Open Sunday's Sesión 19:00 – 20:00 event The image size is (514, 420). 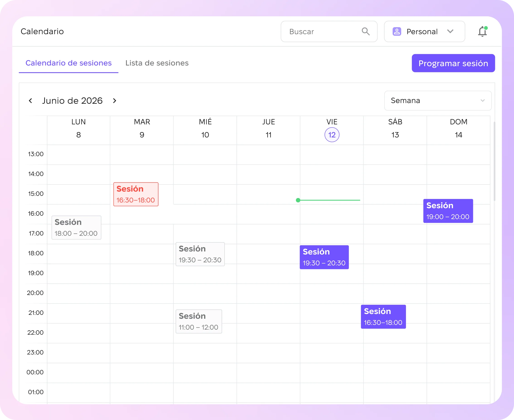tap(448, 211)
